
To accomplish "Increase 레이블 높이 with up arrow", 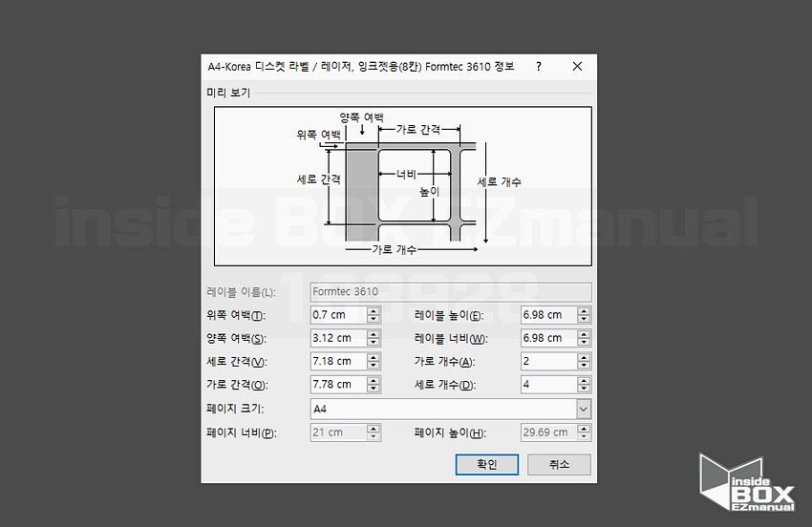I will tap(584, 310).
